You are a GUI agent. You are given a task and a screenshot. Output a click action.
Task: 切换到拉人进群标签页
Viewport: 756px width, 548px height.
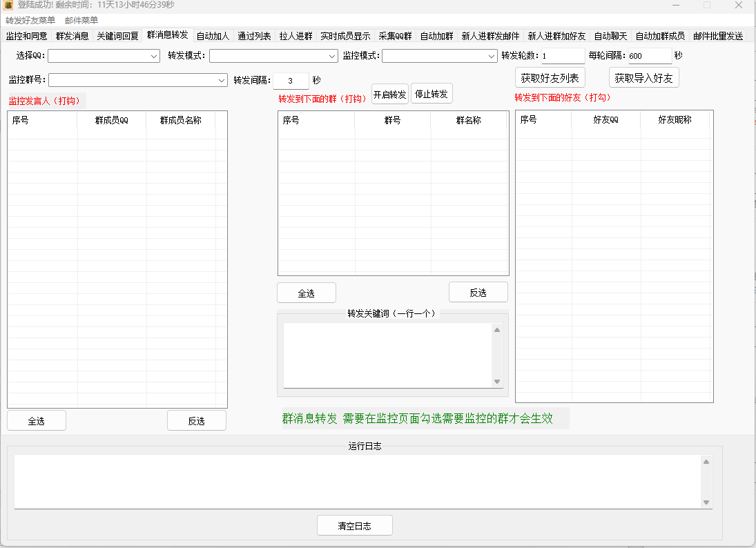point(297,36)
